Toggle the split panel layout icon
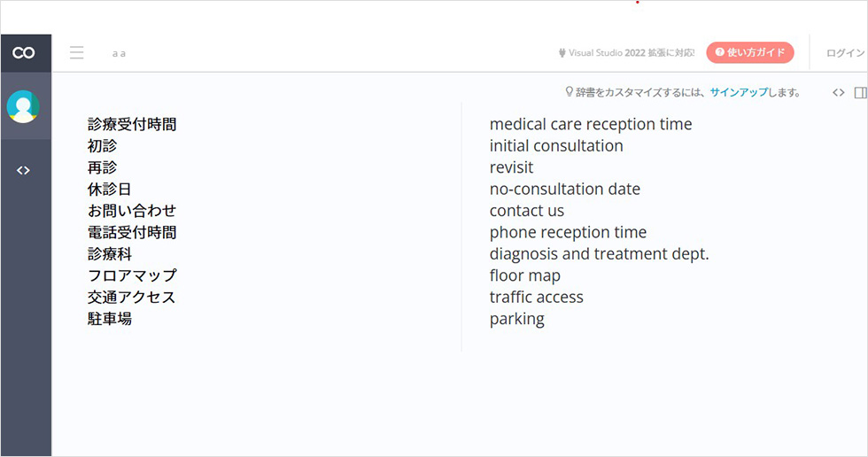This screenshot has height=457, width=868. point(861,92)
